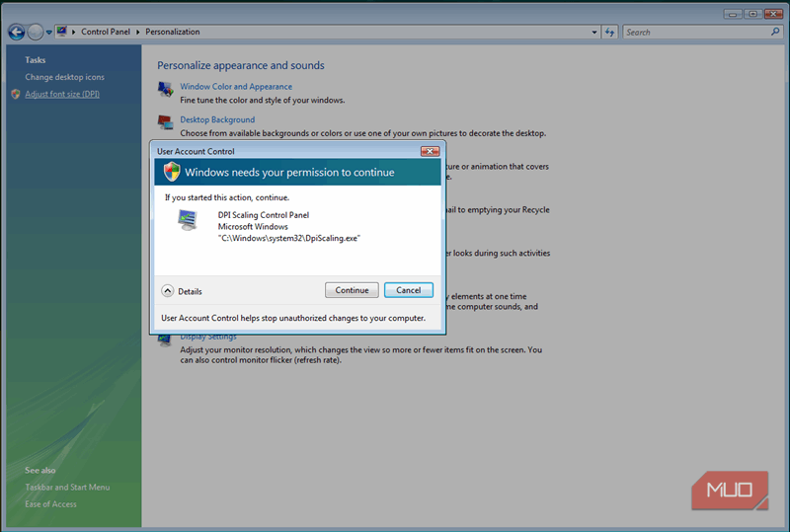Click the Back navigation arrow button
790x532 pixels.
click(16, 32)
